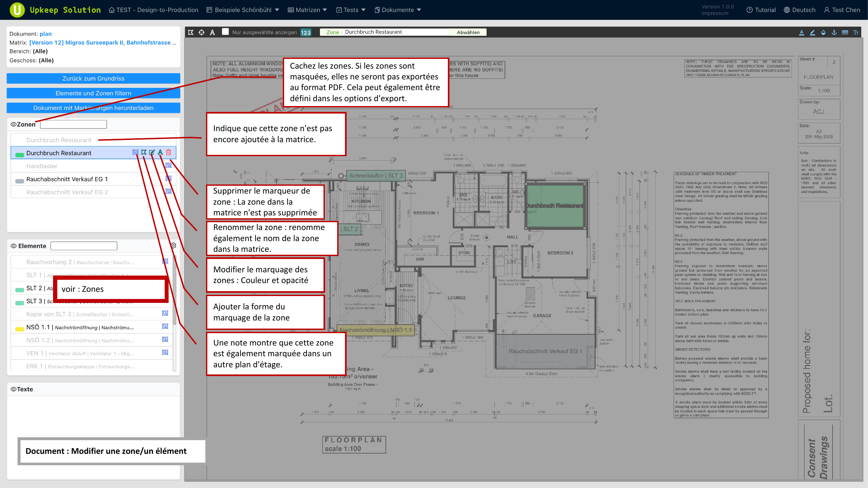Image resolution: width=868 pixels, height=488 pixels.
Task: Click the anchor icon in toolbar
Action: 834,32
